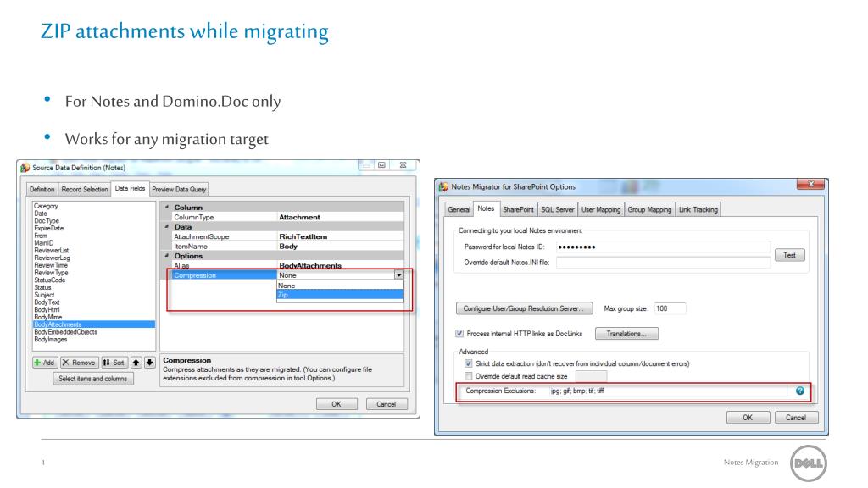The height and width of the screenshot is (488, 868).
Task: Collapse the Column property group
Action: 167,207
